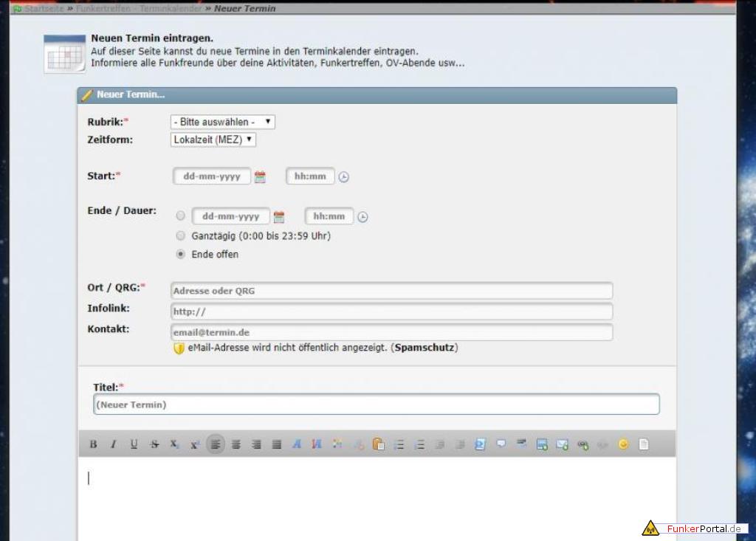Select the 'Ende offen' radio option

pos(181,255)
